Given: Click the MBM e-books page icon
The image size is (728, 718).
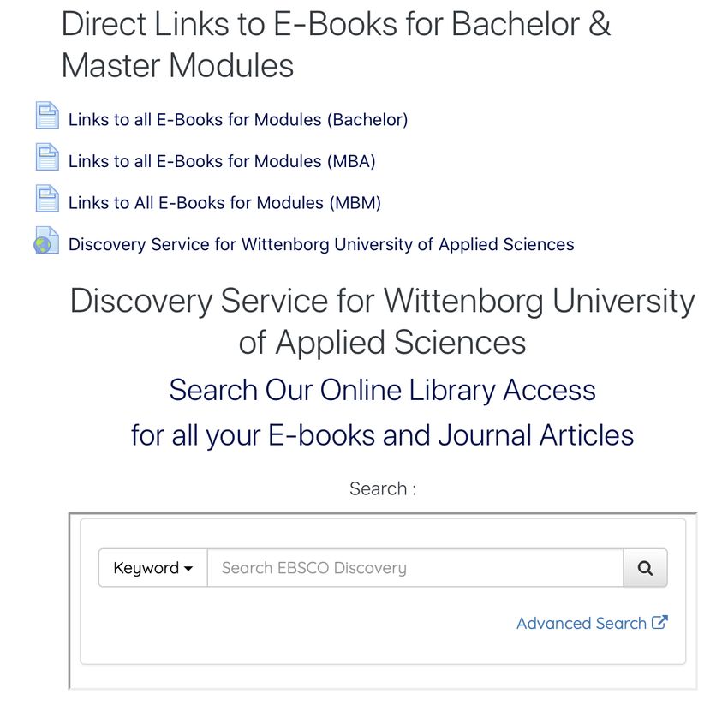Looking at the screenshot, I should click(47, 198).
